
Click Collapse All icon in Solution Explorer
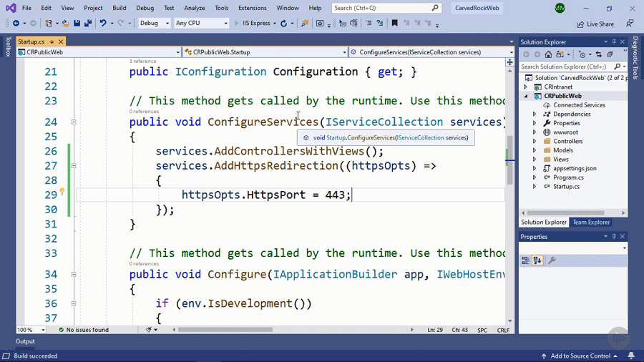[610, 54]
